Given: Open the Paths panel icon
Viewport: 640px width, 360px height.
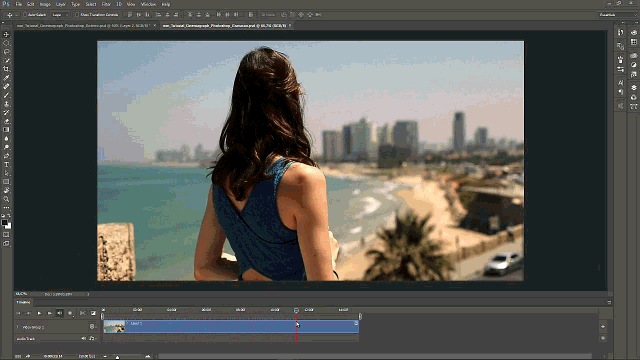Looking at the screenshot, I should click(633, 107).
